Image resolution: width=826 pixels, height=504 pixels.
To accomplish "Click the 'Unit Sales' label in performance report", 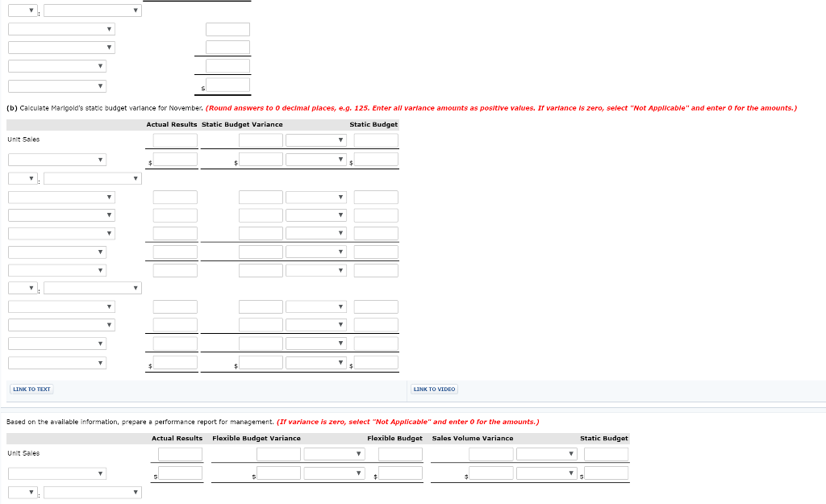I will (23, 453).
